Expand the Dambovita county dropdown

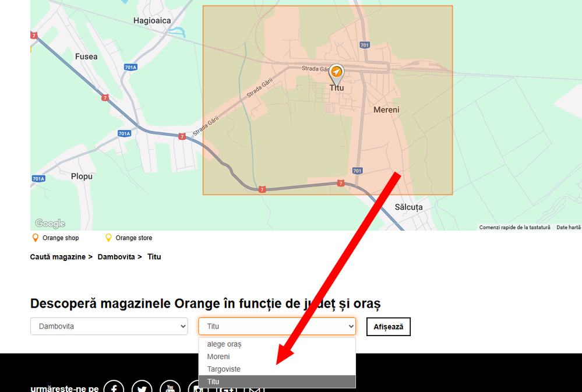[109, 326]
